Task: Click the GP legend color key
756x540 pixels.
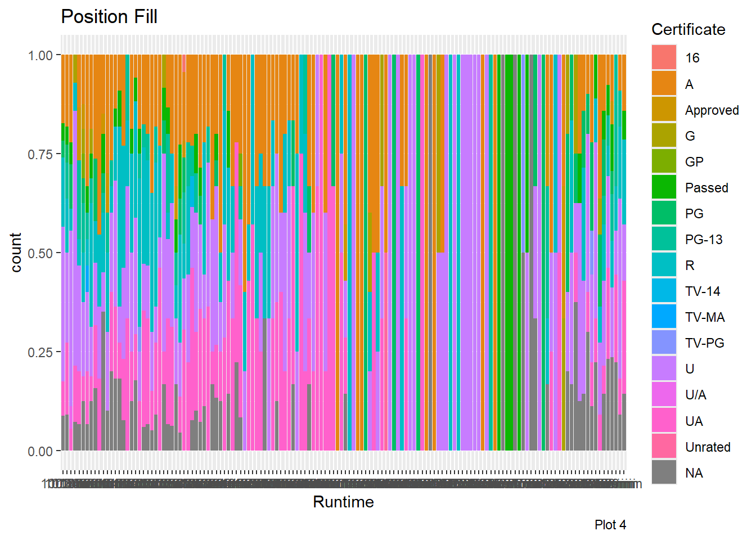Action: coord(664,161)
